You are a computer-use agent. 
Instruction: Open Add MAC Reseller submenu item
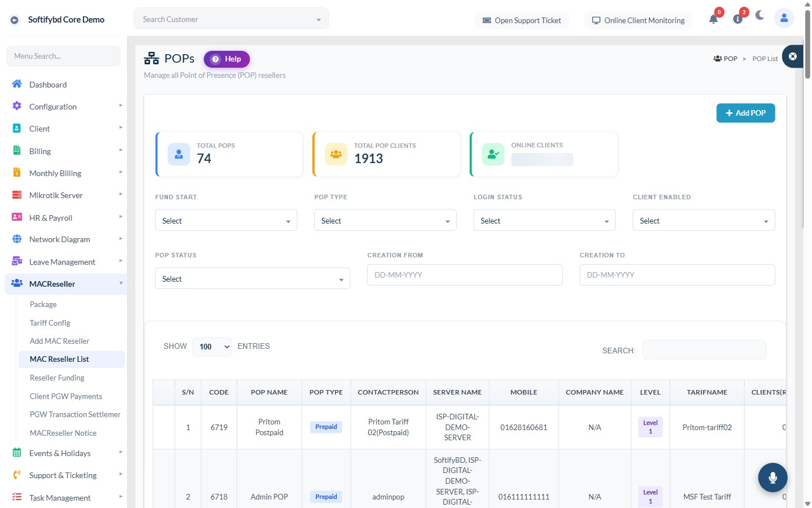pyautogui.click(x=60, y=341)
